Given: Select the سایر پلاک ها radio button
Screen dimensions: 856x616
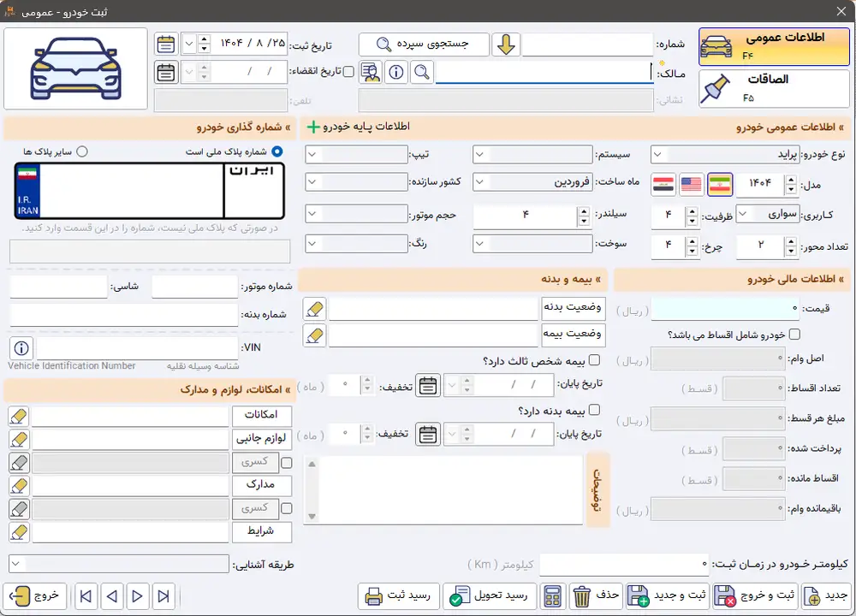Looking at the screenshot, I should tap(82, 151).
